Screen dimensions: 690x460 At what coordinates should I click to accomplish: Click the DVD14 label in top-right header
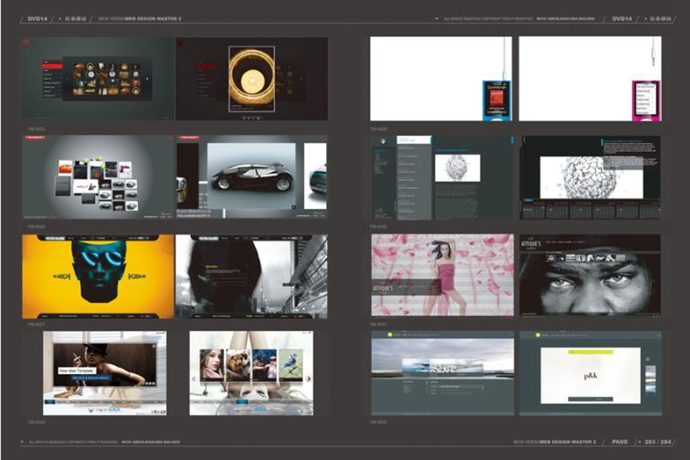pos(623,18)
